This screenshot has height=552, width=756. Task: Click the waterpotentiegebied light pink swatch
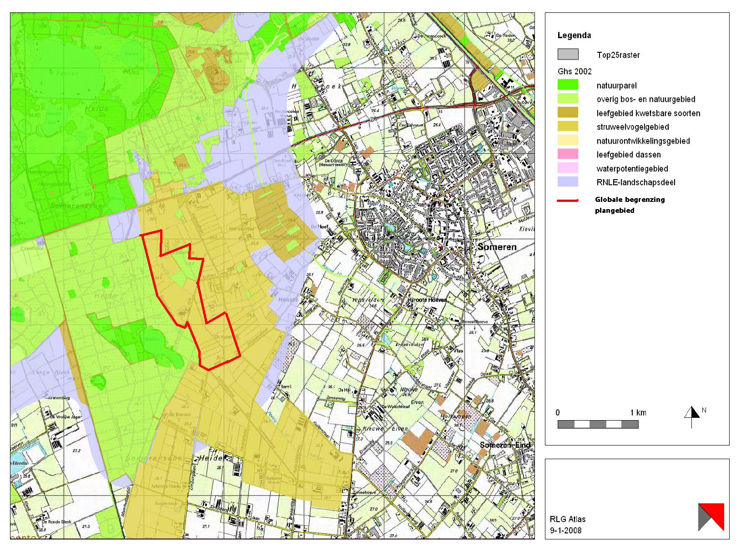tap(568, 169)
